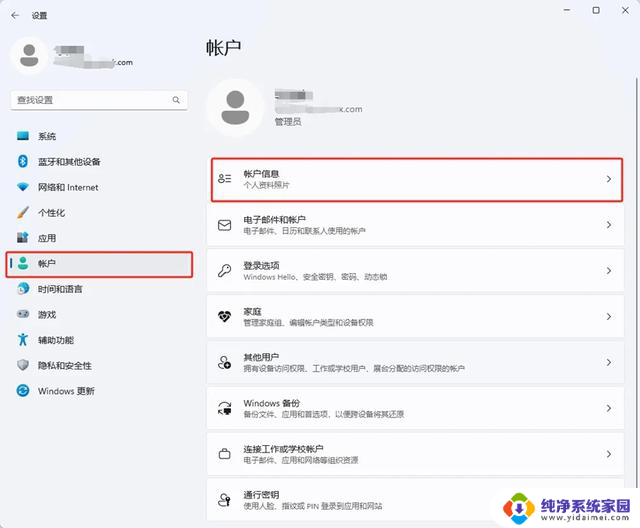Viewport: 640px width, 528px height.
Task: Click the back arrow in the Settings title bar
Action: pyautogui.click(x=16, y=16)
